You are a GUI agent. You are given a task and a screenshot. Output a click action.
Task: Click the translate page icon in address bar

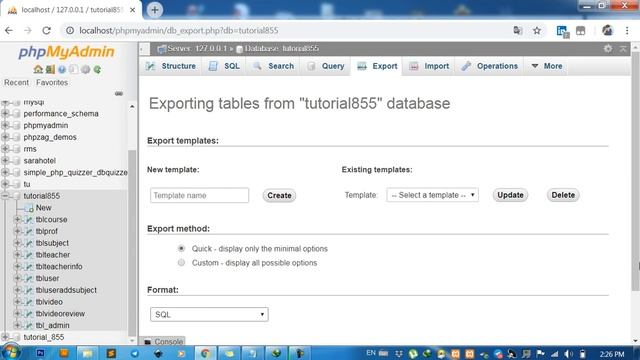point(518,31)
